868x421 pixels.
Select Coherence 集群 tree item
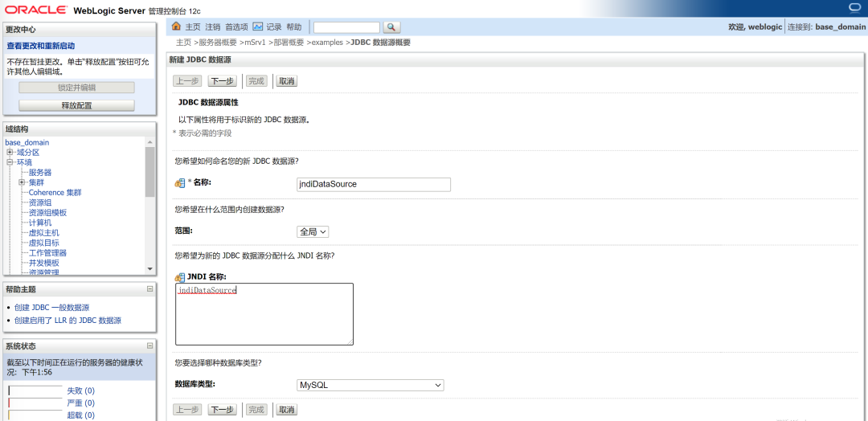click(x=55, y=193)
